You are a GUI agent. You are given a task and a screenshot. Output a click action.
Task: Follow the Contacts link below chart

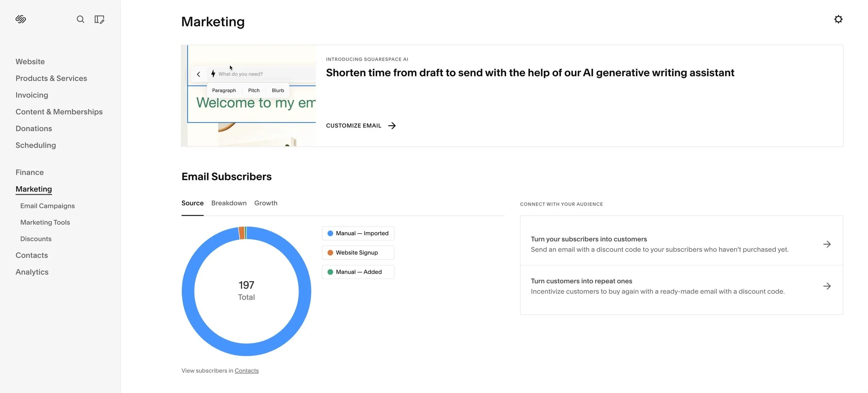click(x=246, y=371)
